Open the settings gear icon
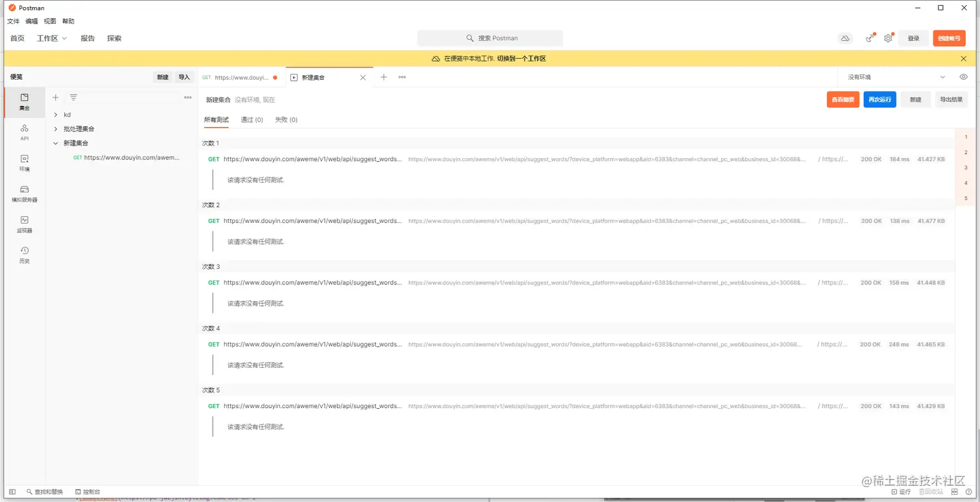 pyautogui.click(x=888, y=38)
